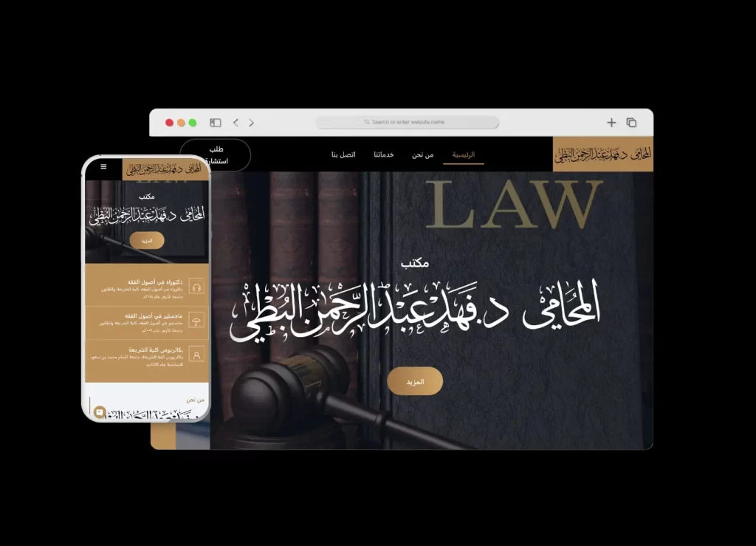
Task: Click the طلب استشارة (Request Consultation) button
Action: coord(217,155)
